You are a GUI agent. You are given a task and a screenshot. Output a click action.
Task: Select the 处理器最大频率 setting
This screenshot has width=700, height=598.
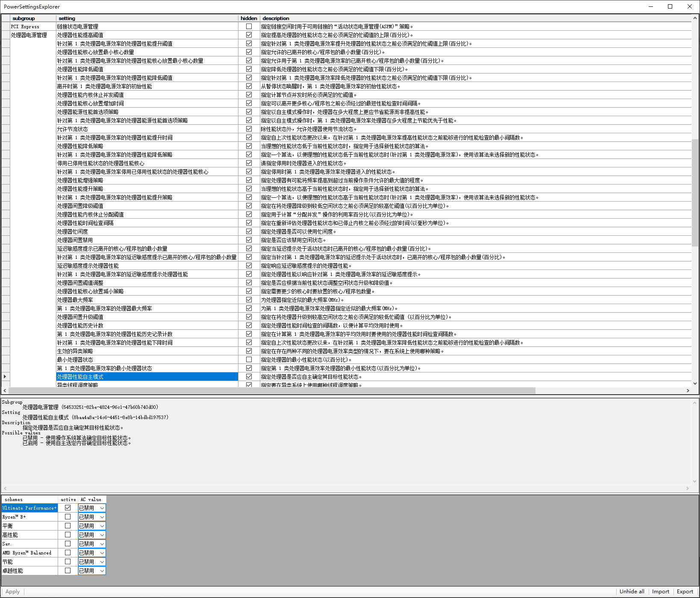tap(147, 300)
